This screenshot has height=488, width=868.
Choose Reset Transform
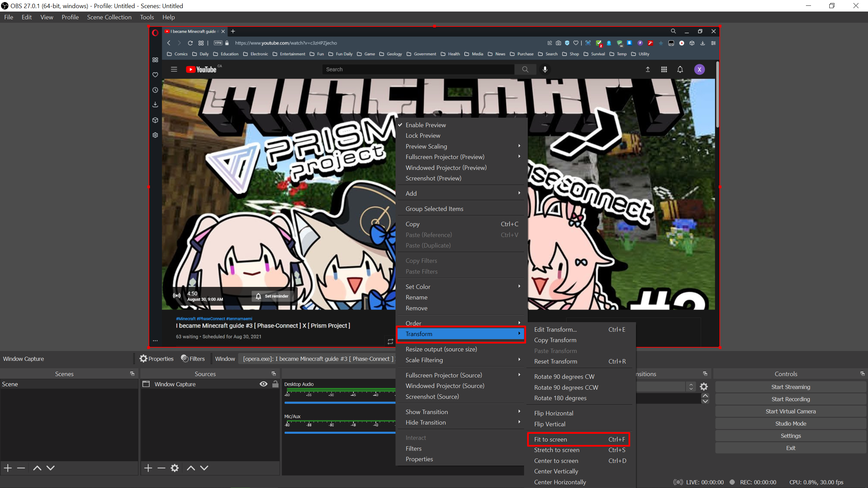(580, 362)
